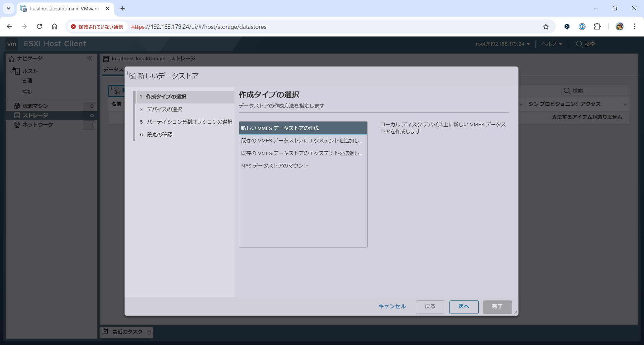Screen dimensions: 644x345
Task: Go to wizard step 1 作成タイプの選択
Action: pyautogui.click(x=185, y=97)
